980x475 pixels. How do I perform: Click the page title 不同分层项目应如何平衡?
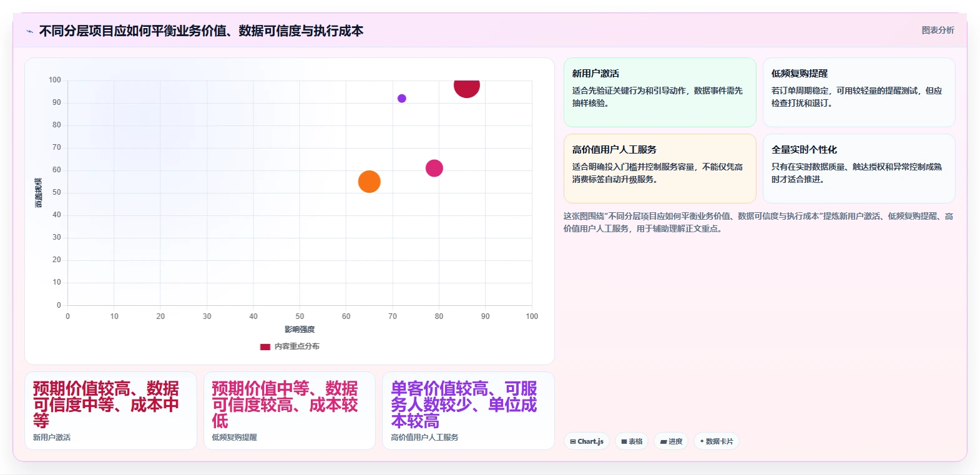click(201, 31)
